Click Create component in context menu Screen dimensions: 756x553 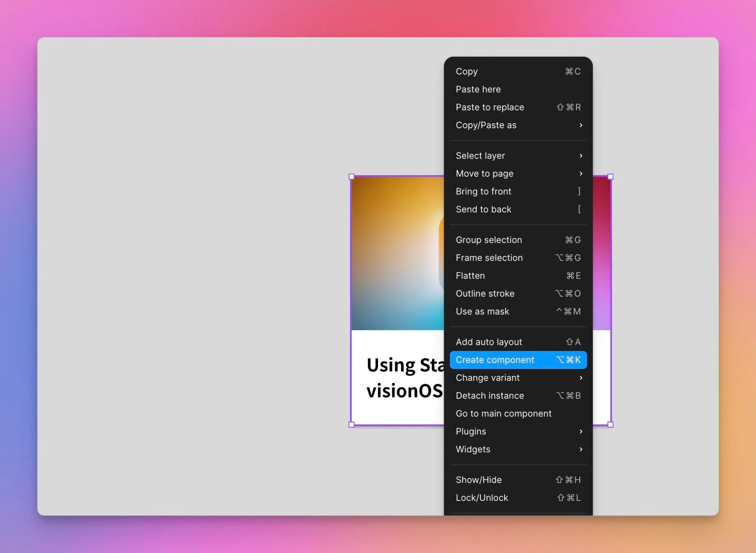pyautogui.click(x=495, y=360)
